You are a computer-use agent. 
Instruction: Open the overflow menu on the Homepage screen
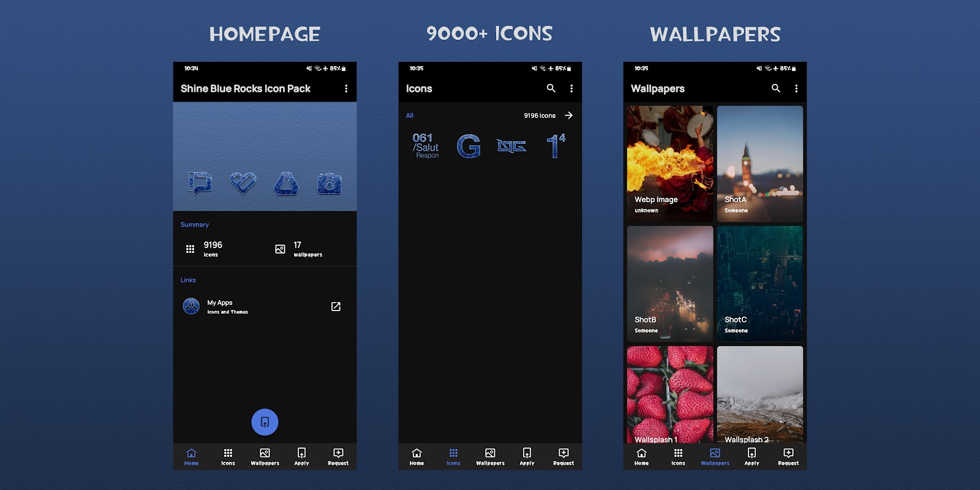(346, 89)
